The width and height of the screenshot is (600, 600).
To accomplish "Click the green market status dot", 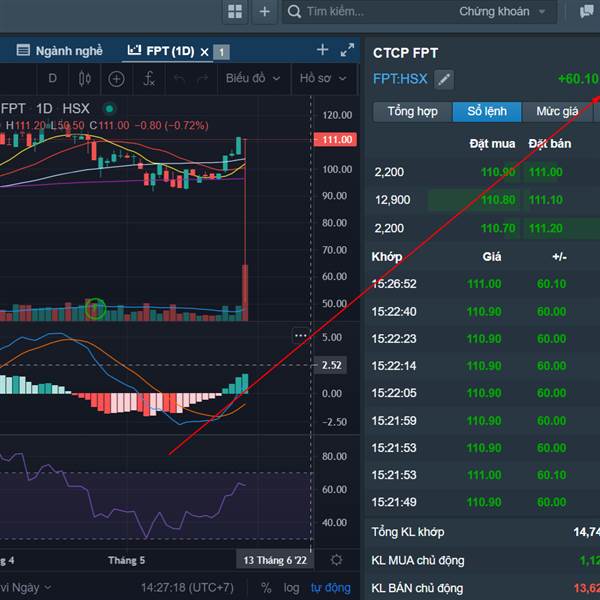I will pos(109,109).
